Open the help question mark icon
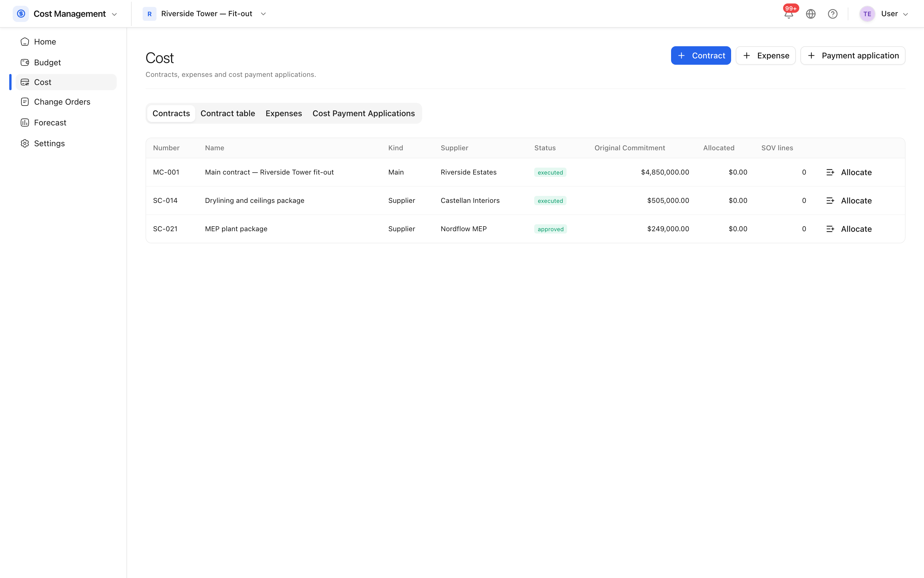Screen dimensions: 924x578 [x=833, y=14]
